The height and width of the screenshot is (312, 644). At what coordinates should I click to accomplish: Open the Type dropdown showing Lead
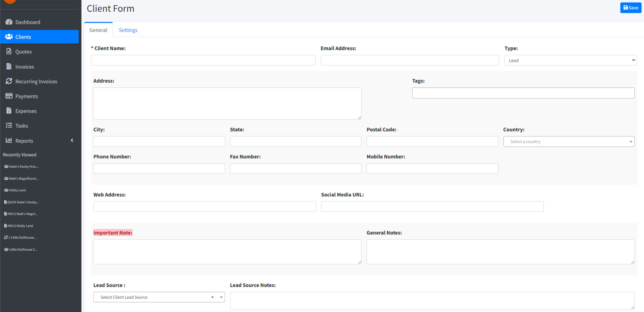point(570,60)
